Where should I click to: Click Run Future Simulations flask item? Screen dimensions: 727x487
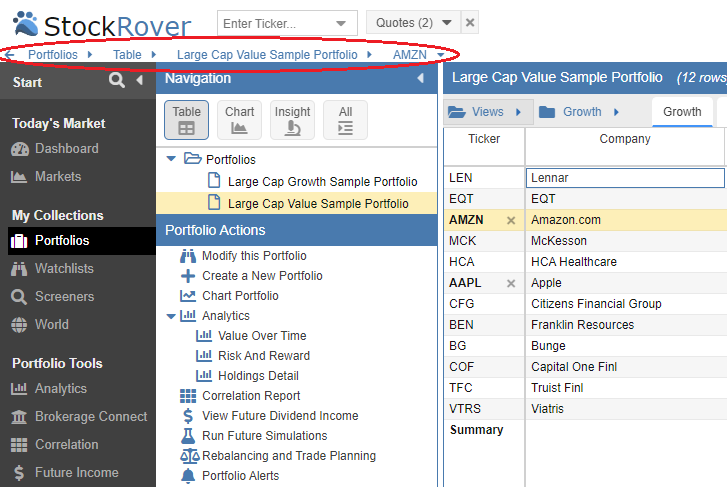click(264, 436)
